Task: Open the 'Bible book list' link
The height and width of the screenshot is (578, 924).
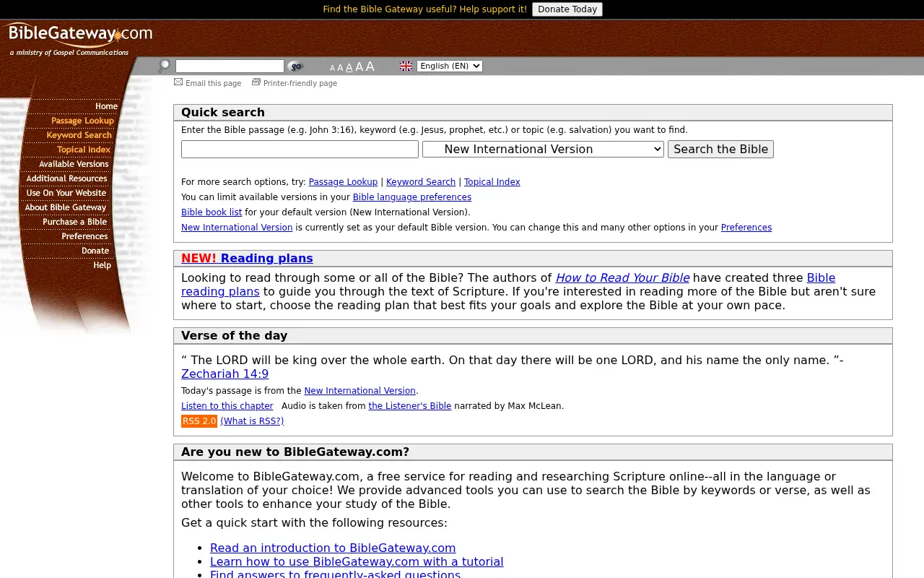Action: [212, 212]
